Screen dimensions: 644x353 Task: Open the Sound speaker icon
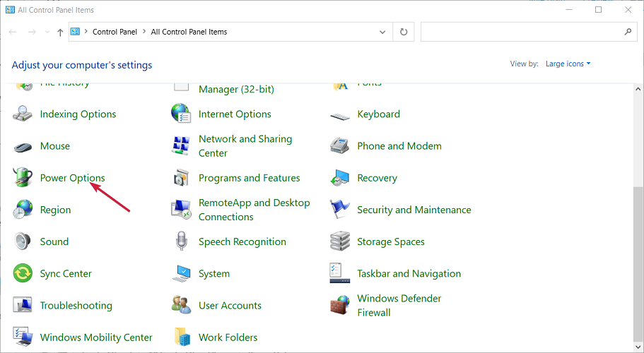23,241
